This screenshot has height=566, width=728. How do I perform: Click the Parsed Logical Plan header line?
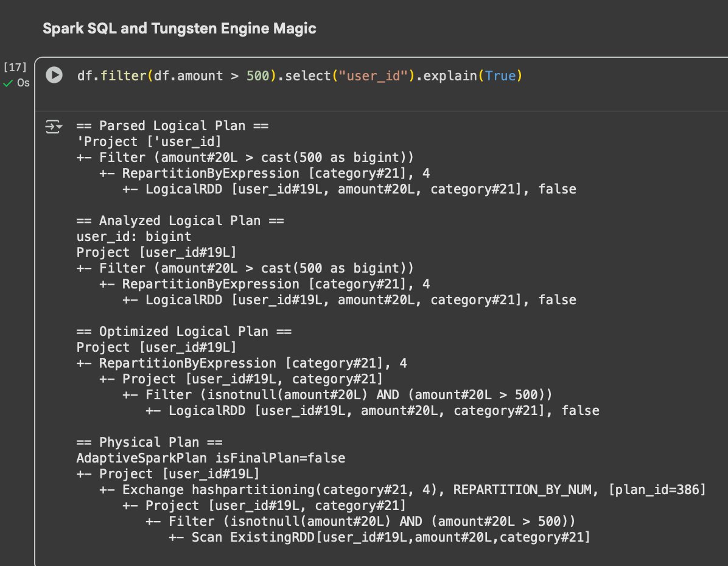tap(172, 126)
